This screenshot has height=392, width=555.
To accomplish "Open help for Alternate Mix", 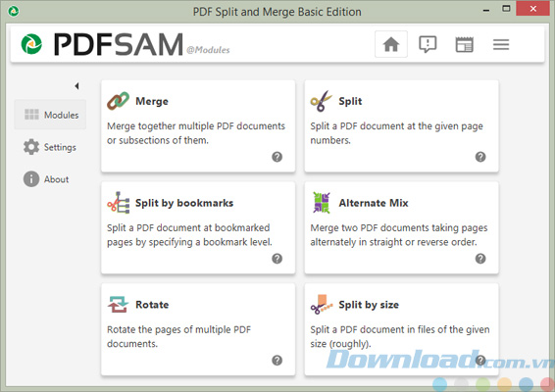I will [480, 259].
